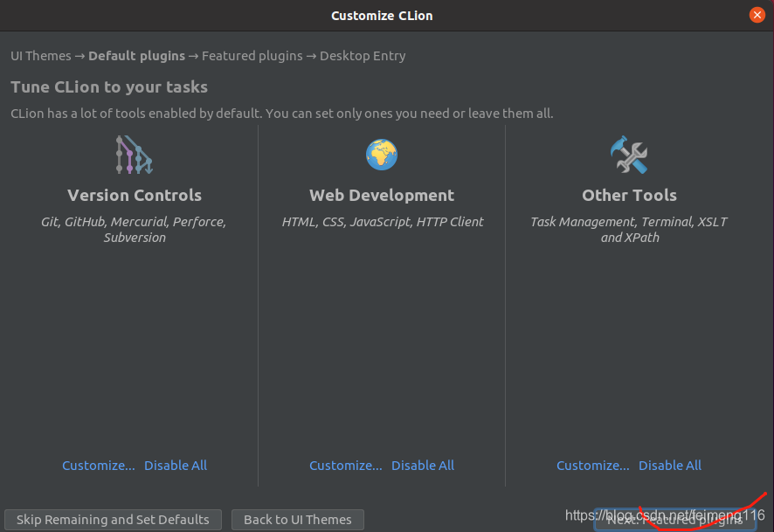774x532 pixels.
Task: Open Customize link under Version Controls
Action: coord(98,466)
